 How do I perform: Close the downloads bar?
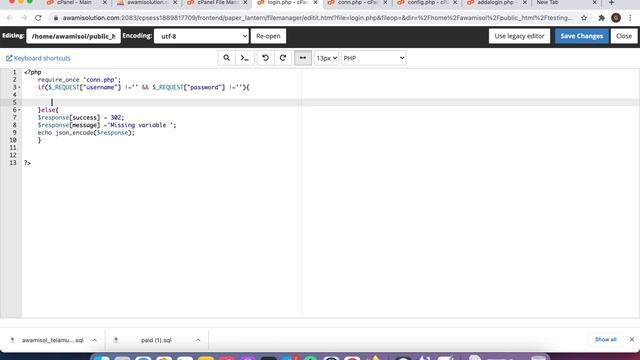(632, 340)
